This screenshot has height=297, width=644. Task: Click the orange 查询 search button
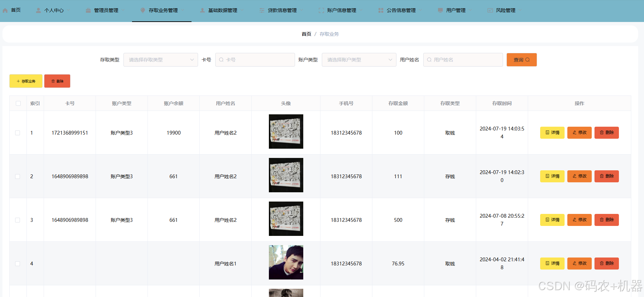click(522, 60)
